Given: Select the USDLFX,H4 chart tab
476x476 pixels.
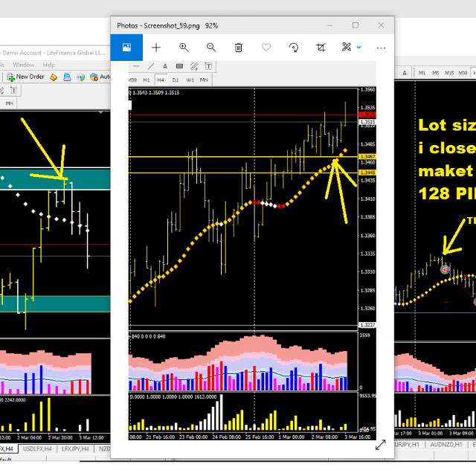Looking at the screenshot, I should 37,448.
